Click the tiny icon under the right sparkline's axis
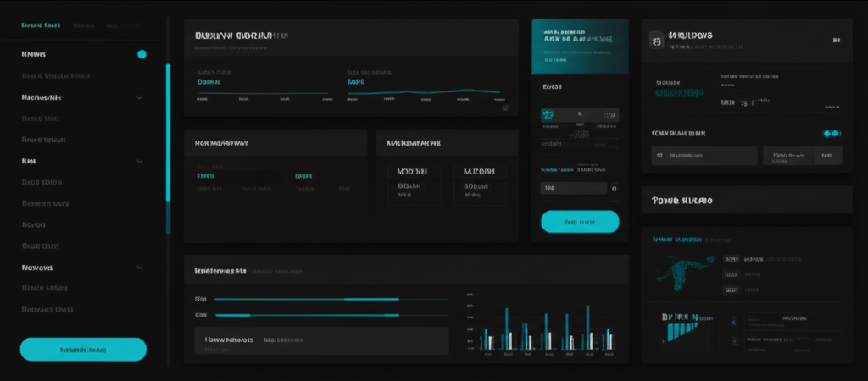 pyautogui.click(x=505, y=108)
